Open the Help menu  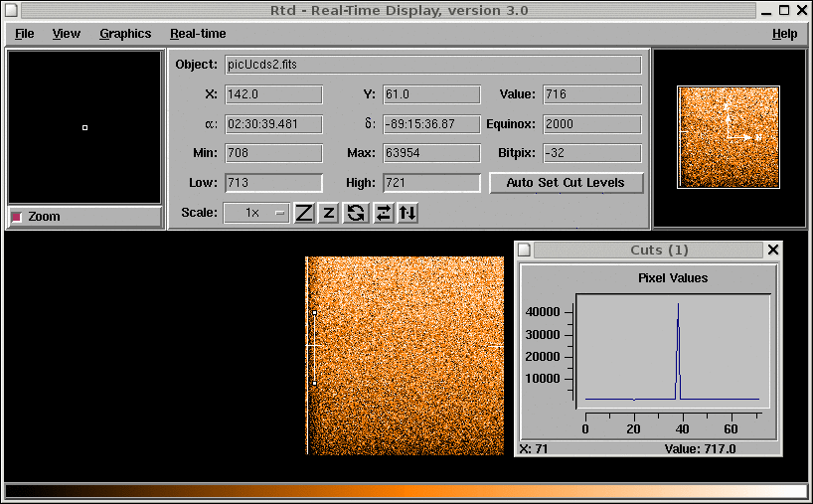click(x=784, y=34)
